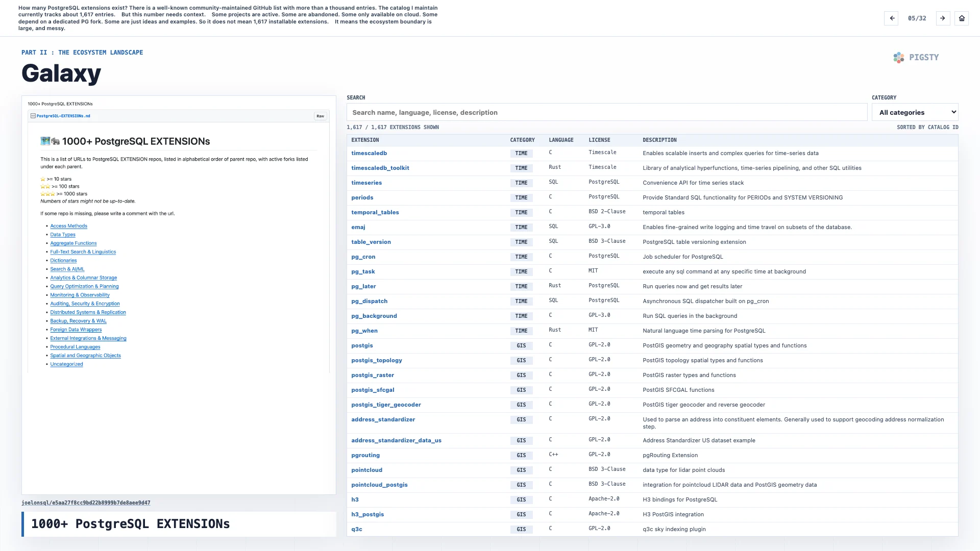Image resolution: width=980 pixels, height=551 pixels.
Task: Open Analytics & Columnar Storage link
Action: tap(84, 278)
